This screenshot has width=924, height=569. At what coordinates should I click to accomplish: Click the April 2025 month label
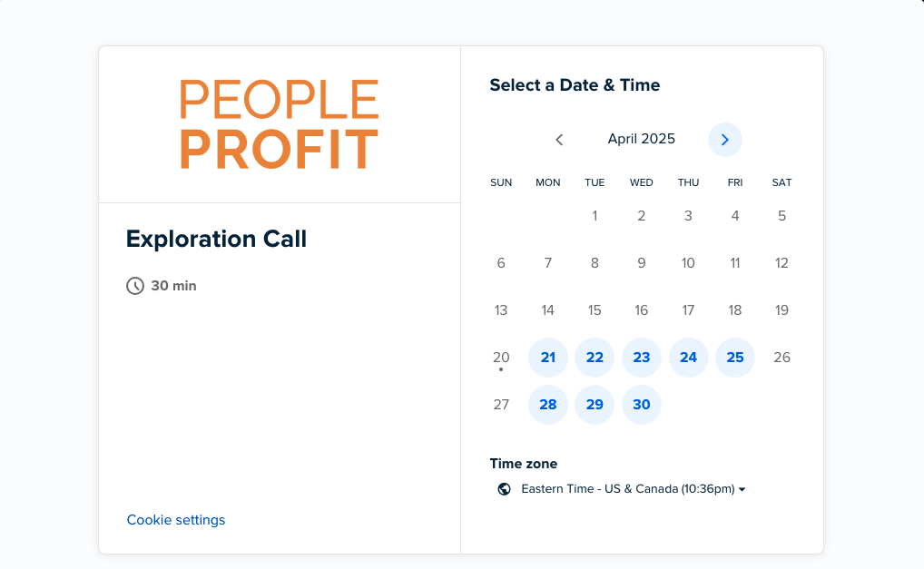pos(642,139)
